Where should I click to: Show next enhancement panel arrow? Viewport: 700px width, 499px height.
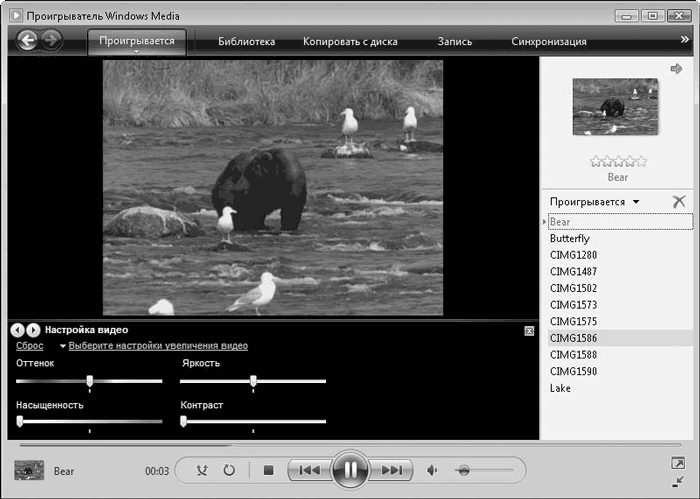(x=33, y=330)
